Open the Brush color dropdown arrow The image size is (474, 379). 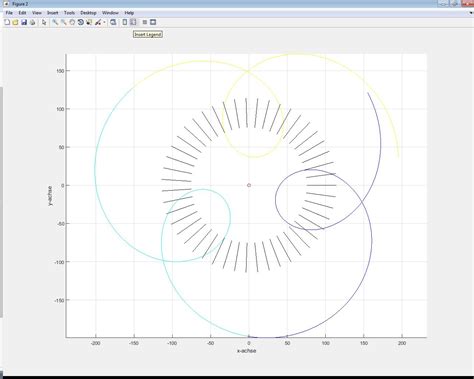(104, 22)
